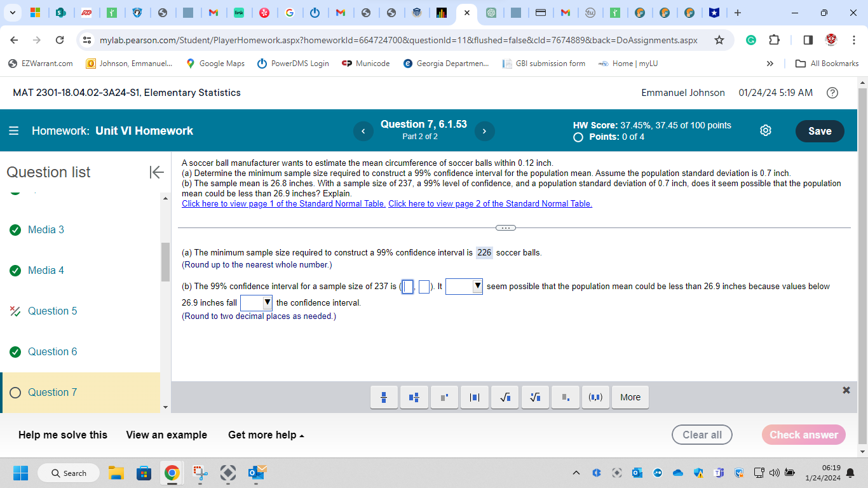Viewport: 868px width, 488px height.
Task: Collapse the Question list panel
Action: point(156,172)
